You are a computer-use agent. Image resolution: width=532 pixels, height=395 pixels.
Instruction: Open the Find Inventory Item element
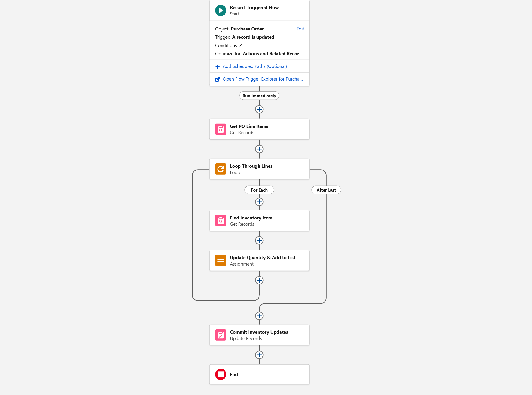[x=259, y=221]
